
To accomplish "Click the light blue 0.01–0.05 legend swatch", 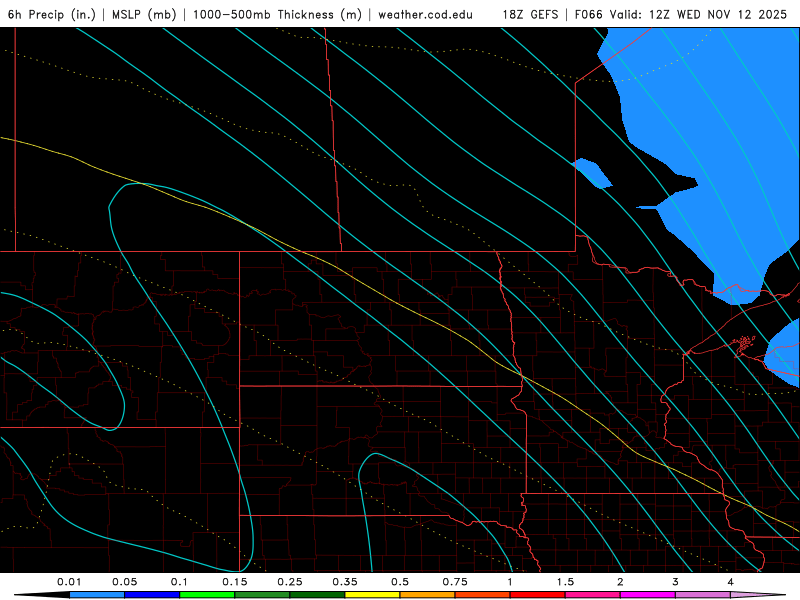I will [97, 595].
